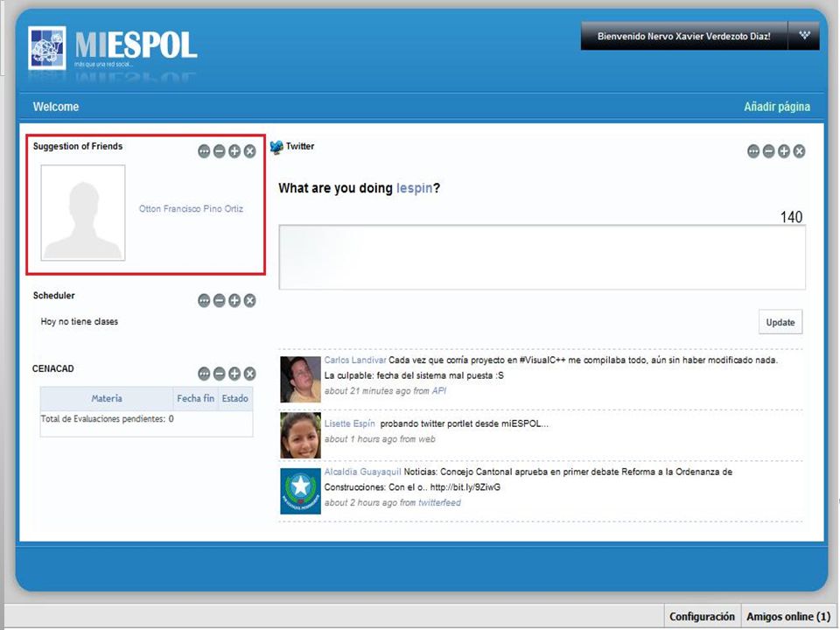Click 'Total de Evaluaciones pendientes: 0' text
840x630 pixels.
coord(107,419)
